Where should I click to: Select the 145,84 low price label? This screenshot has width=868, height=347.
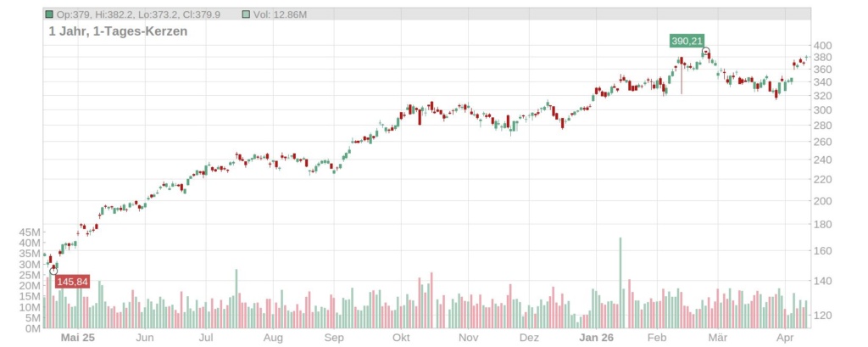coord(72,282)
